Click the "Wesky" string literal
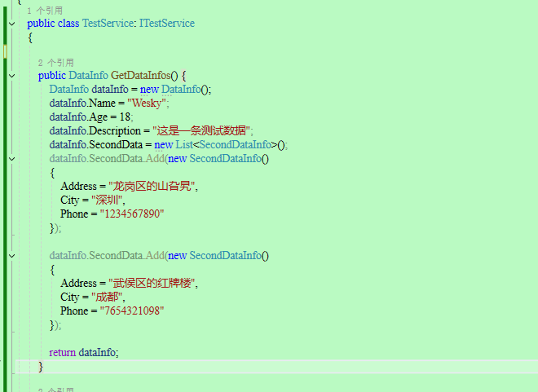 [x=147, y=104]
